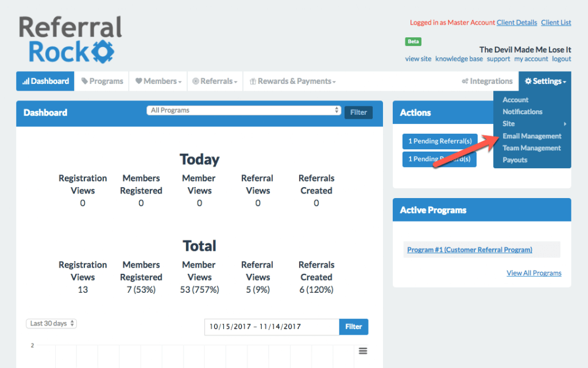Choose Team Management from Settings

click(531, 148)
